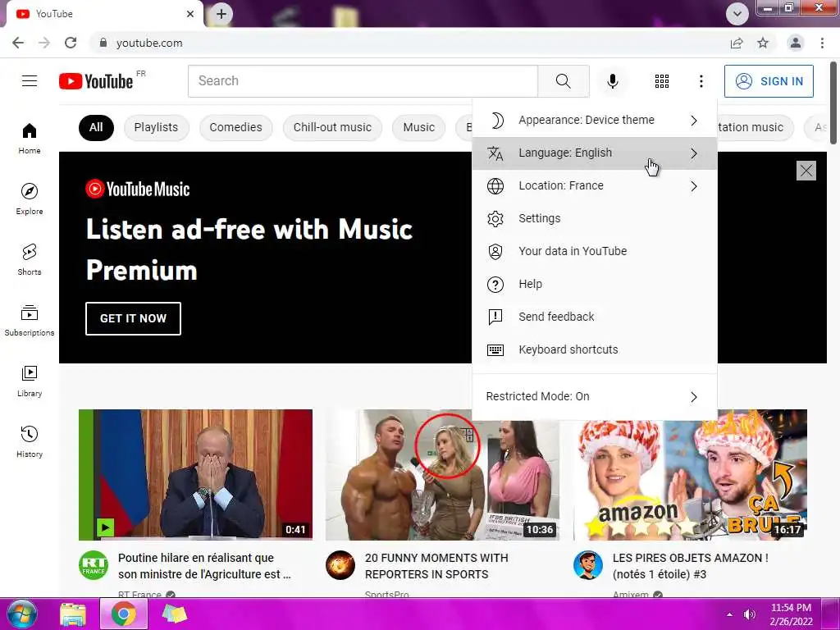The width and height of the screenshot is (840, 630).
Task: Open Appearance: Device theme submenu
Action: click(x=595, y=120)
